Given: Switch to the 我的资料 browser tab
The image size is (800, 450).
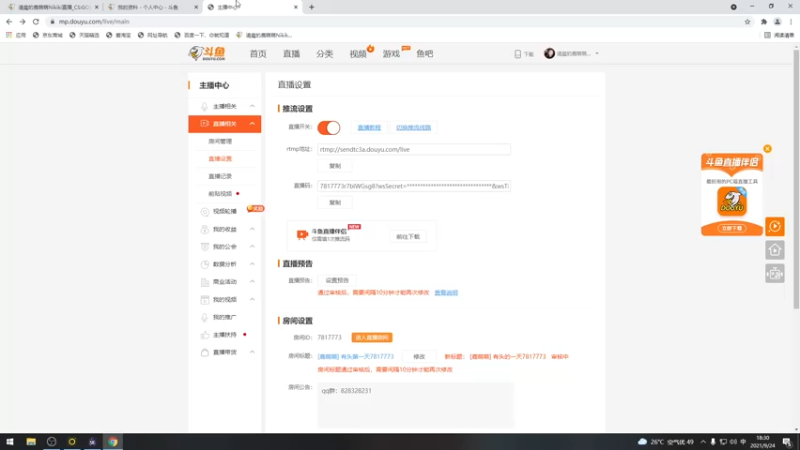Looking at the screenshot, I should [x=153, y=7].
